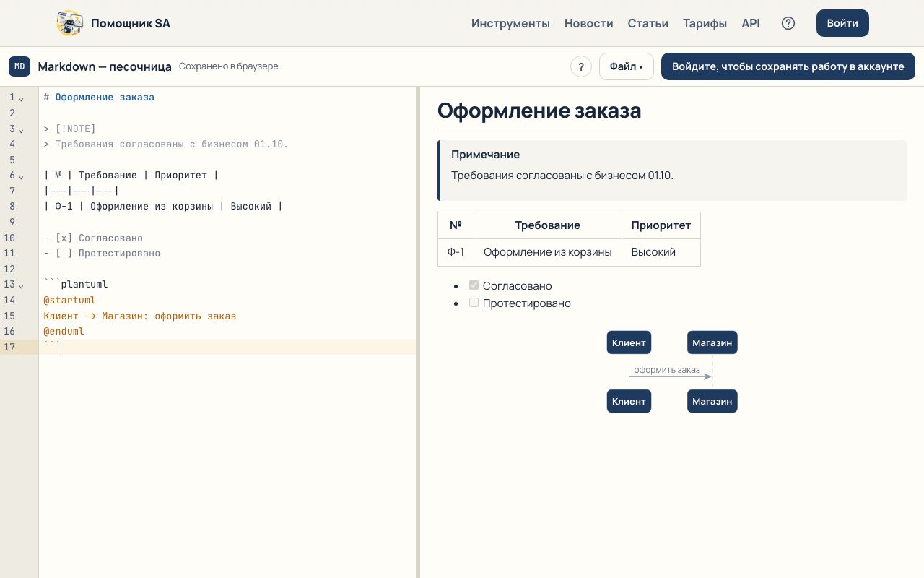The image size is (924, 578).
Task: Click the 'Оформление заказа' preview heading
Action: 539,111
